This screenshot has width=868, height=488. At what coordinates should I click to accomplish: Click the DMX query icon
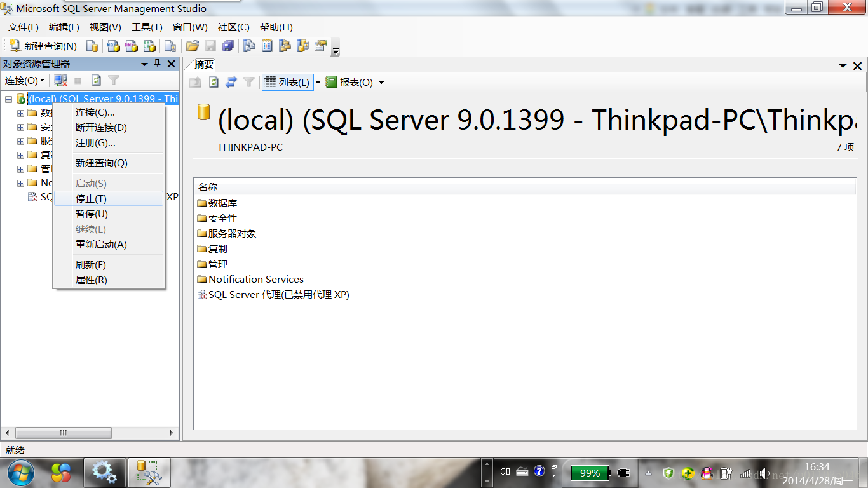tap(132, 46)
